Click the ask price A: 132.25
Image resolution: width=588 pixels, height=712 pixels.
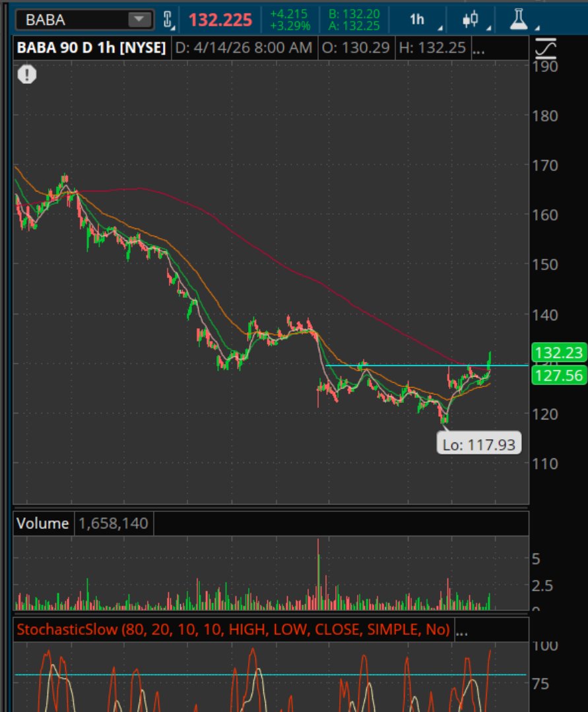click(354, 26)
